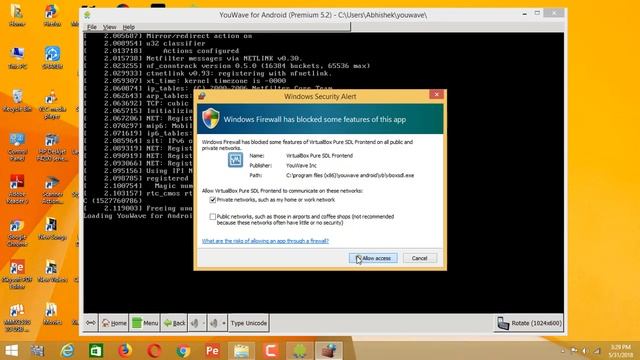Click the Home button in YouWave toolbar
Viewport: 640px width, 360px height.
click(113, 323)
